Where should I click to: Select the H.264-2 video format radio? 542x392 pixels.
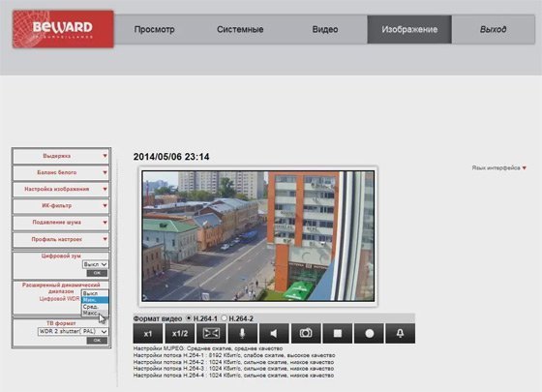click(224, 318)
